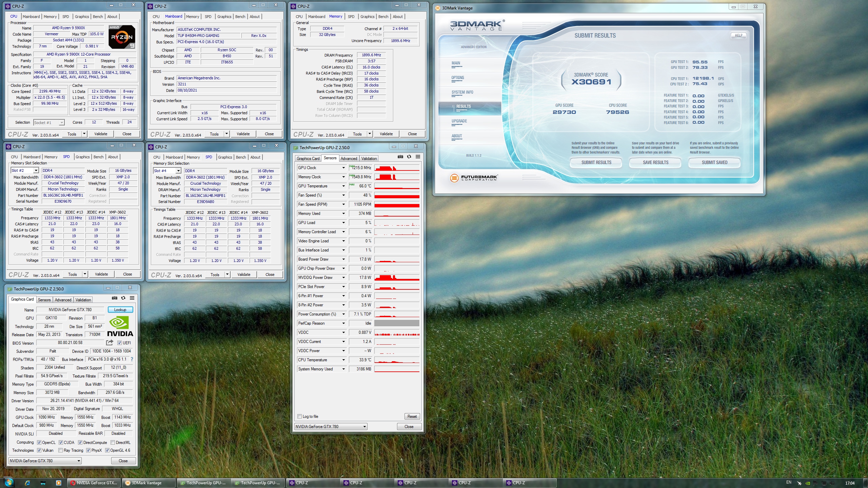The width and height of the screenshot is (868, 488).
Task: Click Close in GPU-Z Graphics Card window
Action: click(123, 461)
